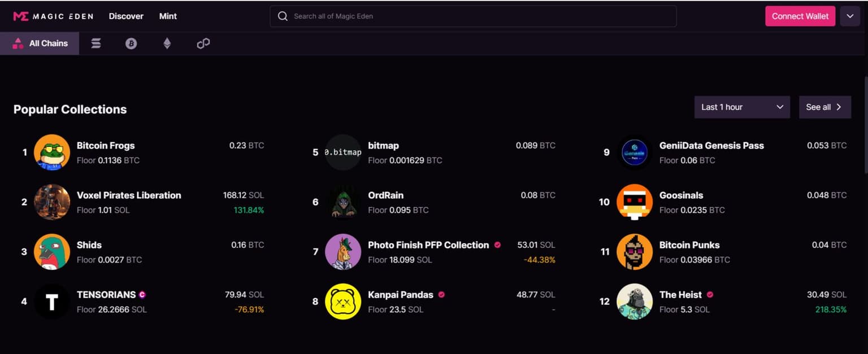
Task: Filter by Solana chain icon
Action: (96, 43)
